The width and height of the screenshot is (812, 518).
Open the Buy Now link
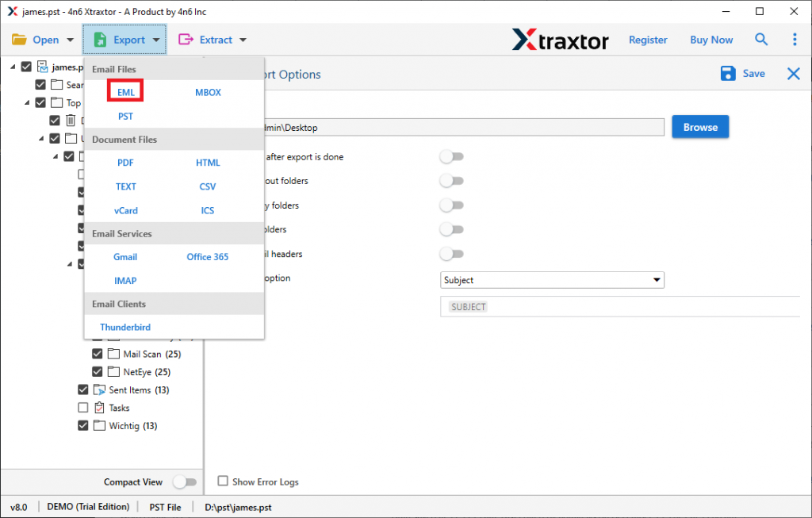(711, 40)
